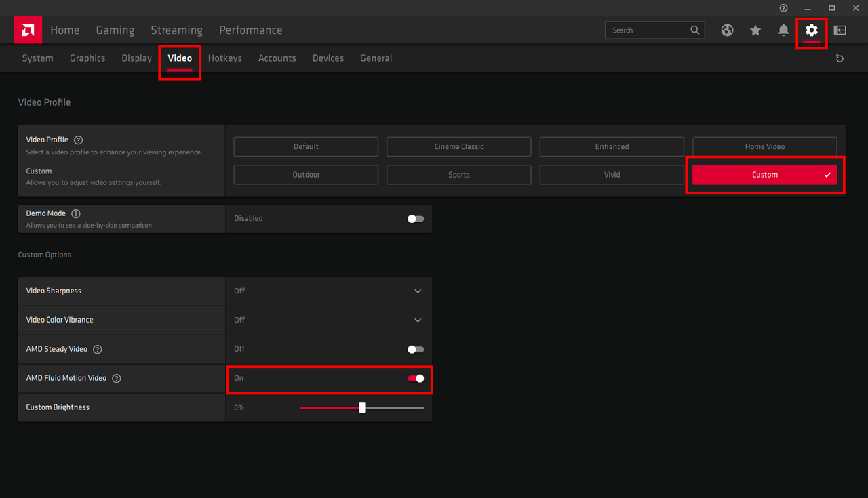Screen dimensions: 868x498
Task: Enable Demo Mode toggle
Action: tap(416, 219)
